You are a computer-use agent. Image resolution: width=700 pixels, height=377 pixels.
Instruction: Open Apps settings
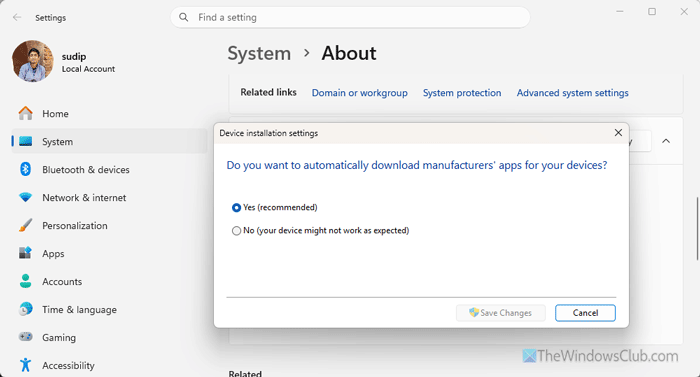pos(109,254)
